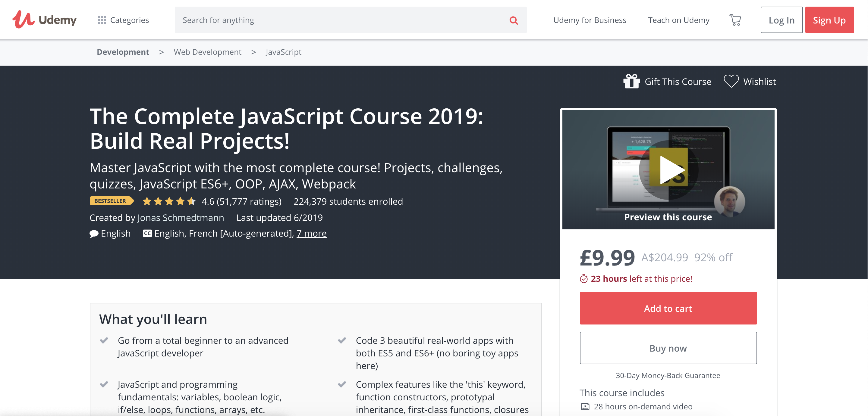Play the course preview video
Image resolution: width=868 pixels, height=416 pixels.
click(x=668, y=170)
